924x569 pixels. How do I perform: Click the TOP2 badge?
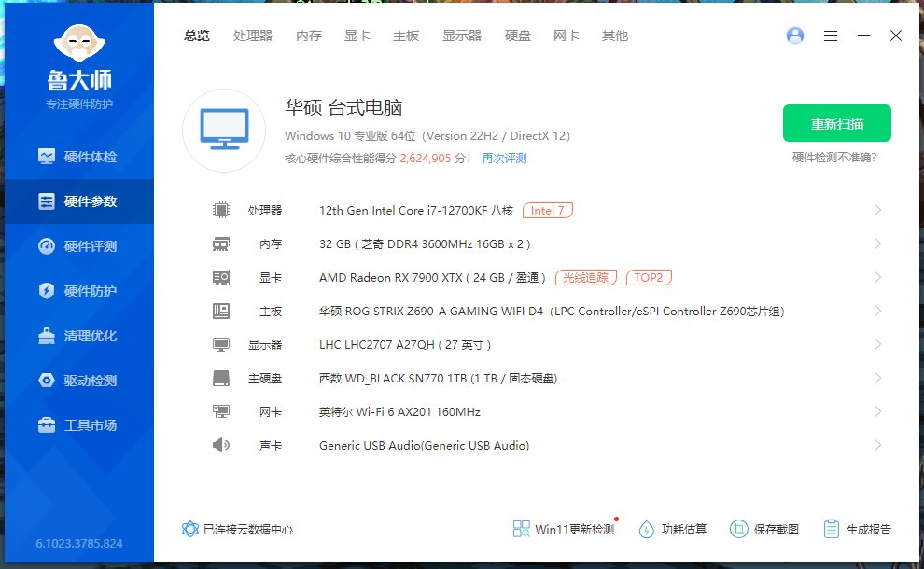(649, 277)
